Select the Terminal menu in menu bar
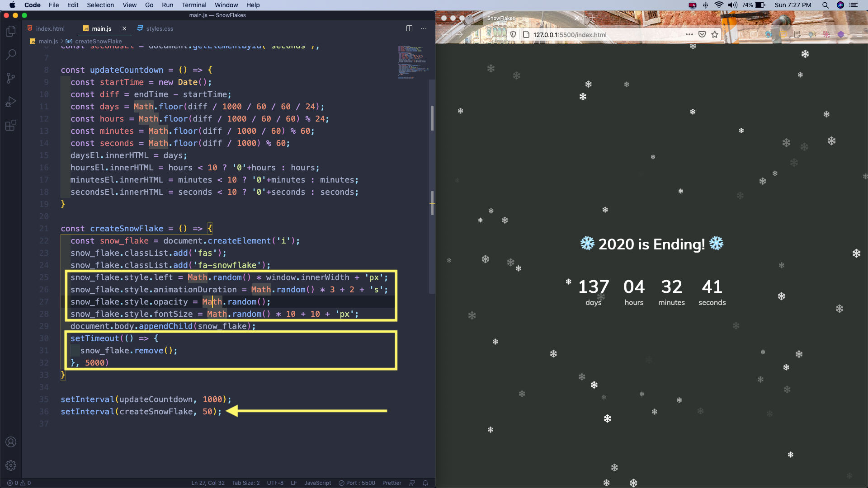The height and width of the screenshot is (488, 868). point(193,5)
